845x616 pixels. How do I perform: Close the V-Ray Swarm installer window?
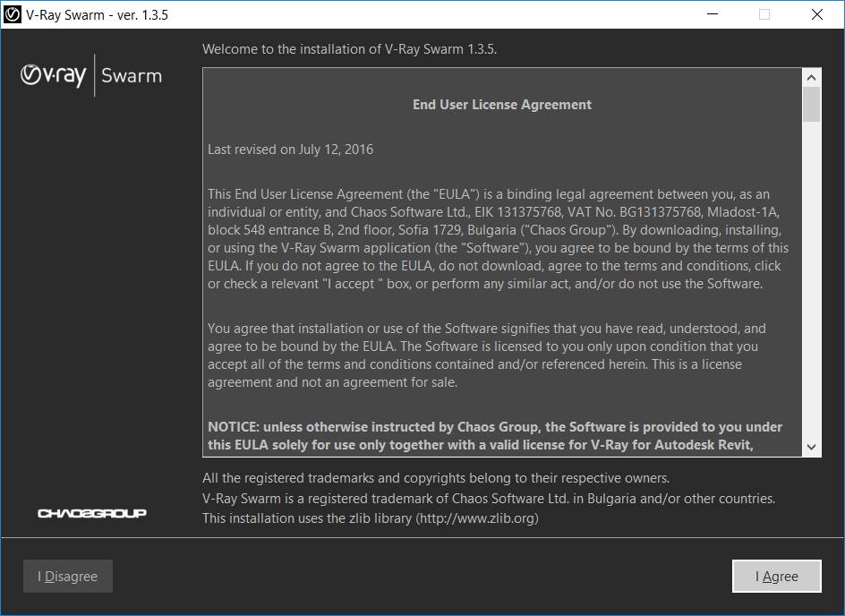(x=817, y=14)
